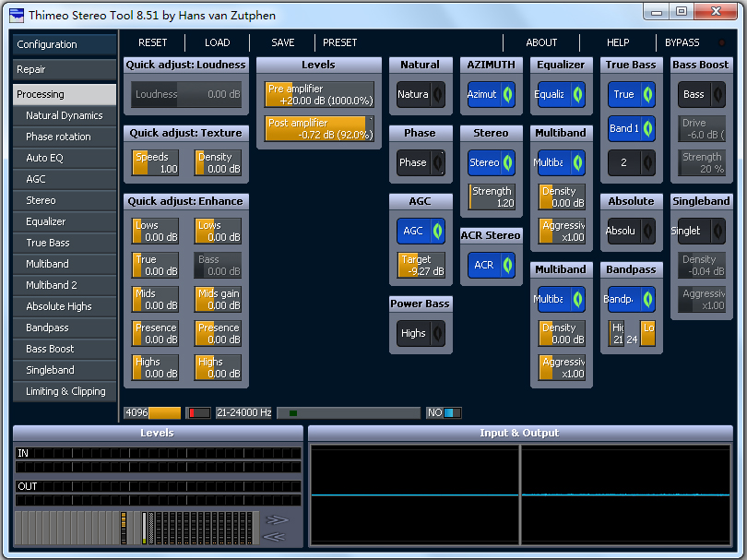Click the RESET button
Screen dimensions: 747x560
pos(153,42)
